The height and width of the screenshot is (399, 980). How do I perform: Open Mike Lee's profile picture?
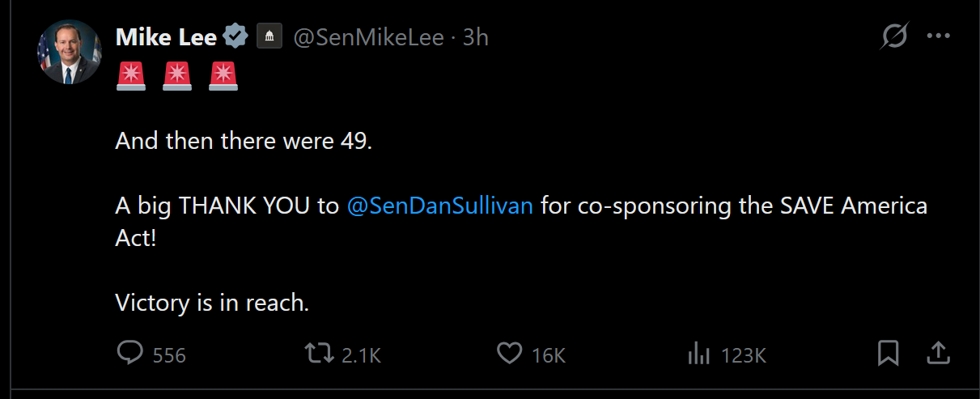coord(68,53)
